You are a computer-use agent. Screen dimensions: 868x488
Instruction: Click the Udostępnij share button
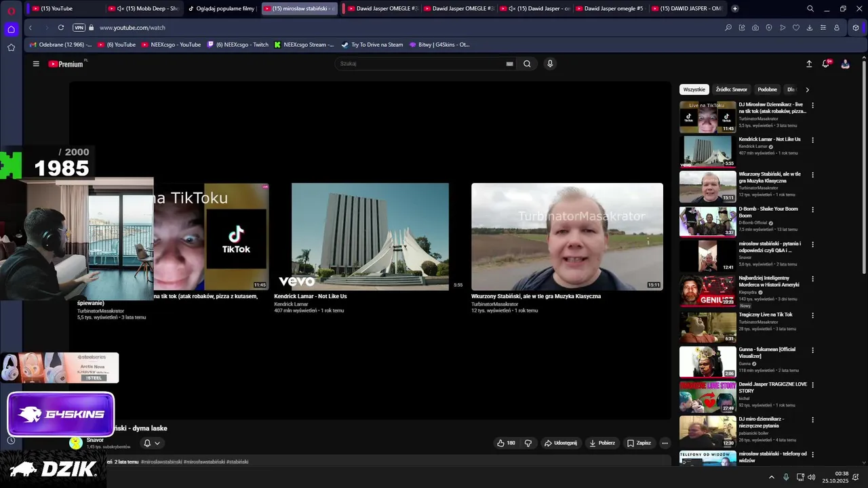561,443
